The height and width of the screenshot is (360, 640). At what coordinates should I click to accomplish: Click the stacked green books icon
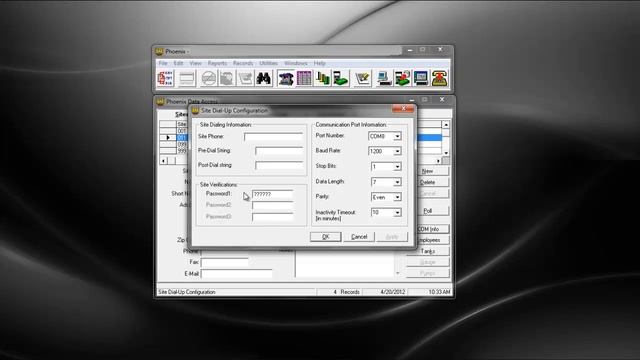322,78
